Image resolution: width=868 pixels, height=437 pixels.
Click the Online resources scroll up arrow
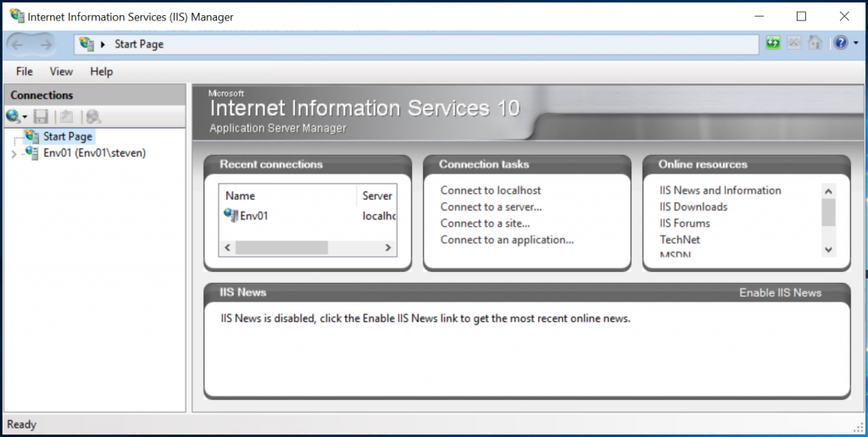click(828, 191)
